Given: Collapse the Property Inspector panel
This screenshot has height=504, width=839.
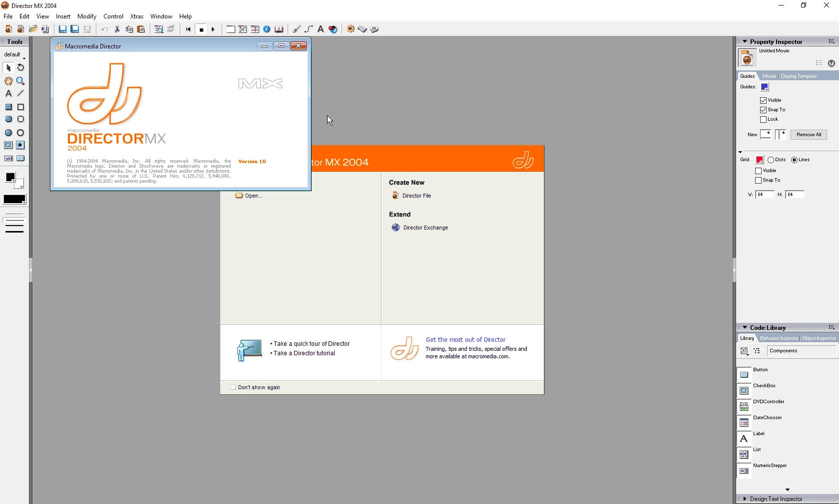Looking at the screenshot, I should point(745,41).
